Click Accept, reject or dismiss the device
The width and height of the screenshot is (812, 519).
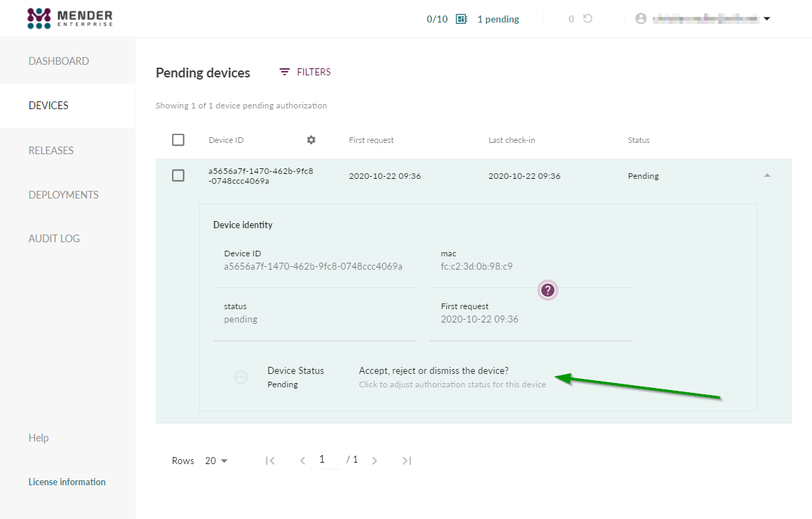tap(433, 371)
